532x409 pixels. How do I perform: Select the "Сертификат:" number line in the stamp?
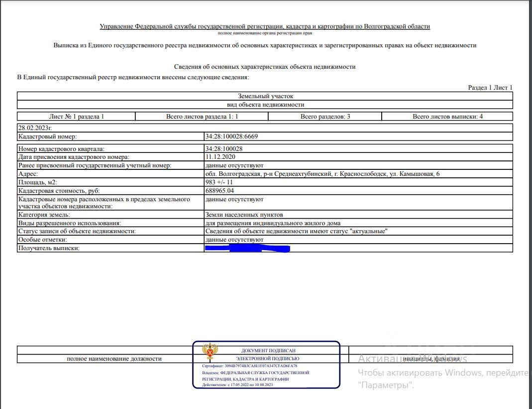coord(250,366)
